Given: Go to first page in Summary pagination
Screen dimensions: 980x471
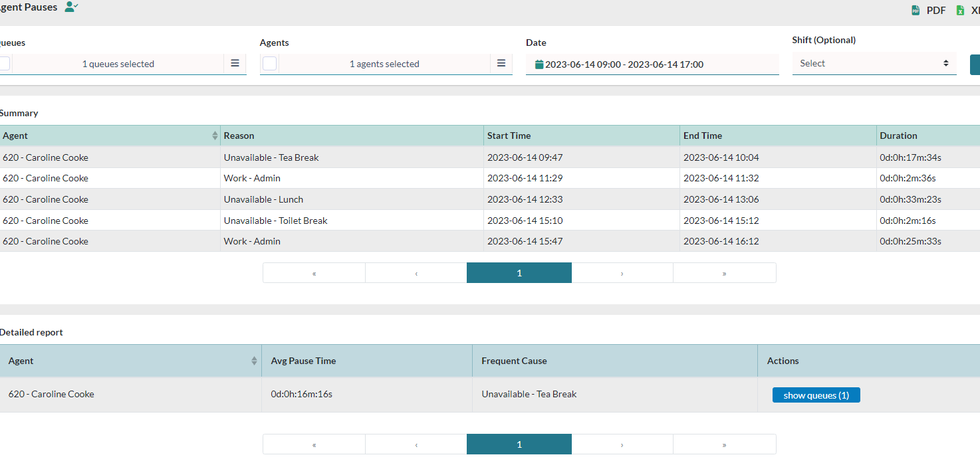Looking at the screenshot, I should coord(314,273).
